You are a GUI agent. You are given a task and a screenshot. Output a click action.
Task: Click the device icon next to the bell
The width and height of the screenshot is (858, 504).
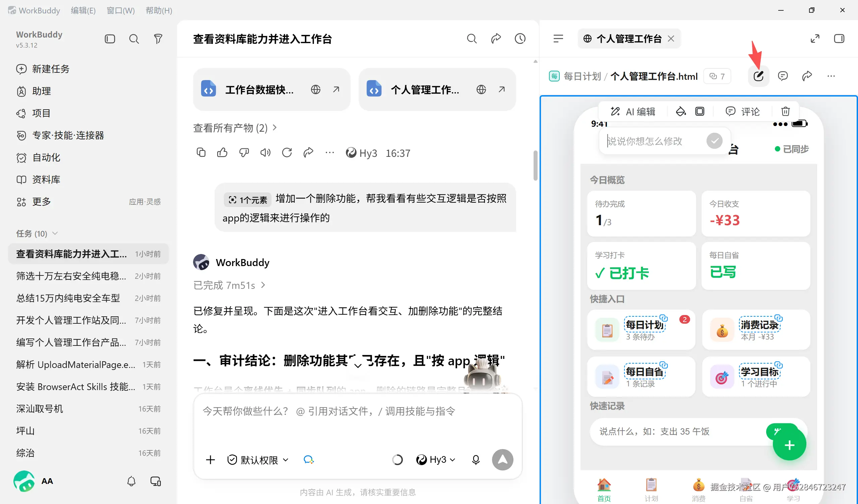coord(156,481)
